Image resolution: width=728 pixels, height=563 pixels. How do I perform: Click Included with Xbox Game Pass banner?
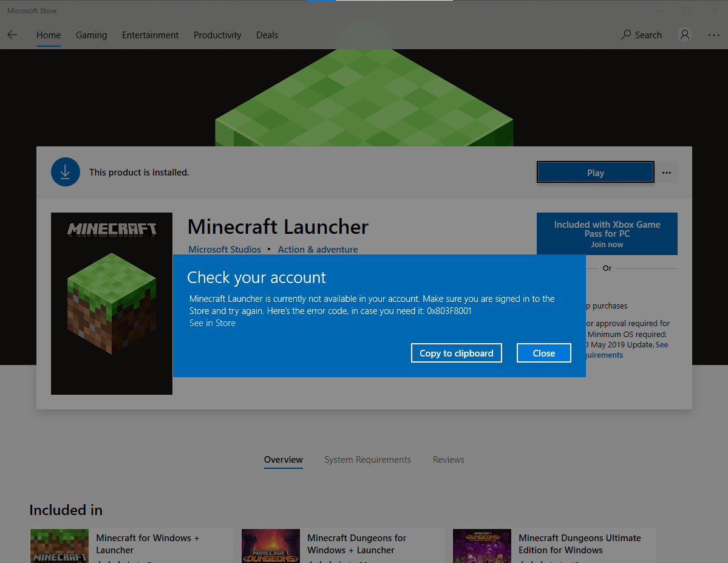click(607, 234)
